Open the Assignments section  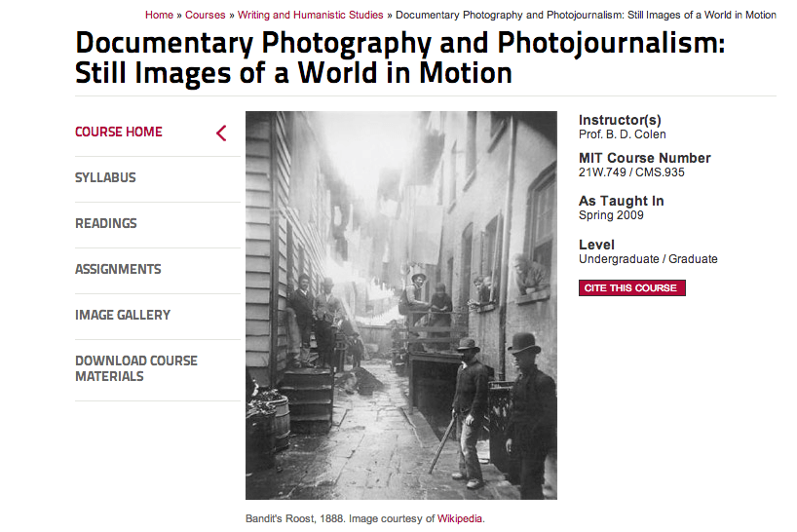point(118,270)
